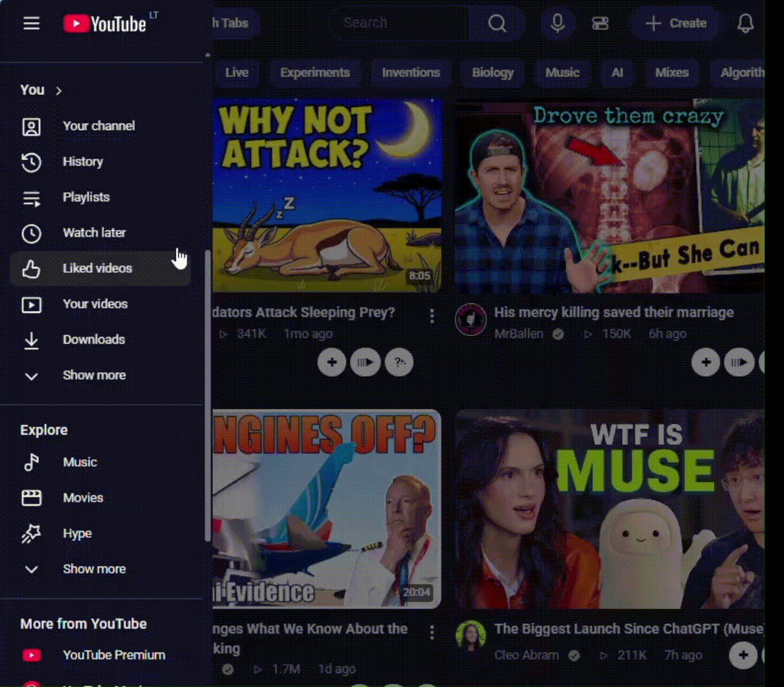Click '6h ago' upload time text
Image resolution: width=784 pixels, height=687 pixels.
tap(667, 334)
